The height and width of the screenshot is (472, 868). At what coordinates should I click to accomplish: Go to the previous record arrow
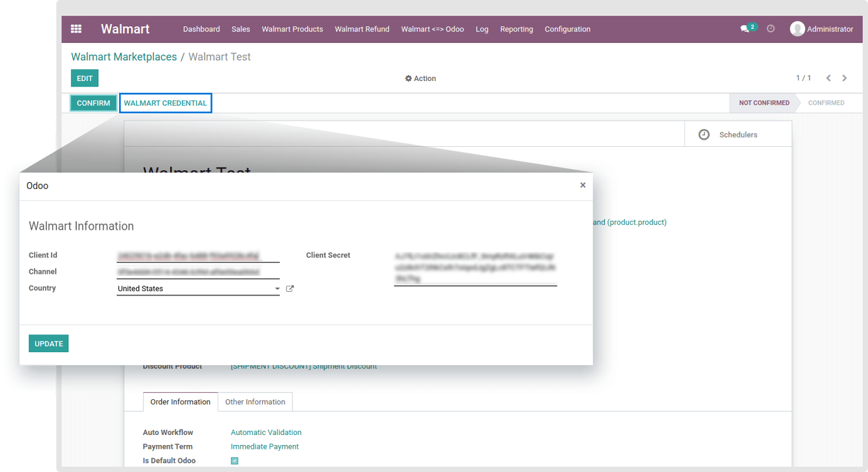coord(828,78)
